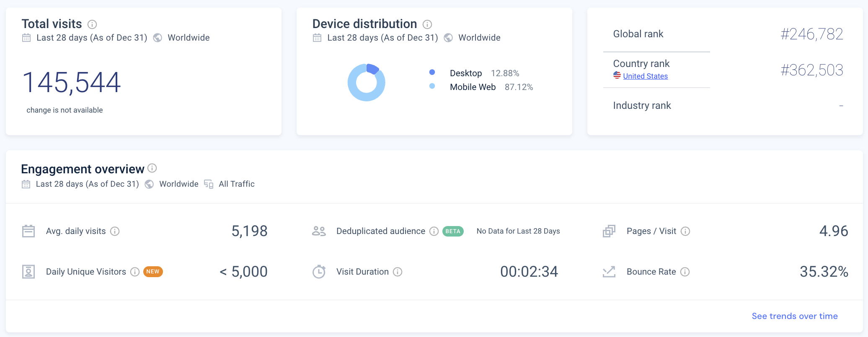
Task: Click the Deduplicated audience info icon
Action: [434, 231]
